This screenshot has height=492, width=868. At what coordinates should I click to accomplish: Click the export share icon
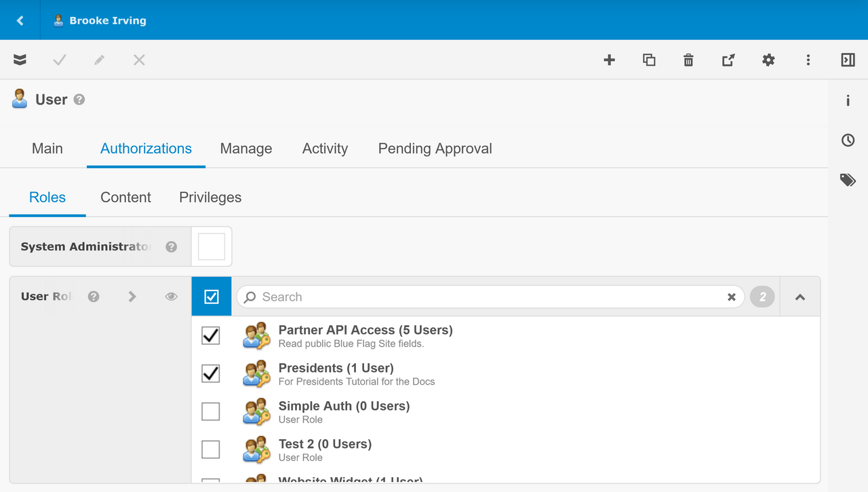coord(728,60)
